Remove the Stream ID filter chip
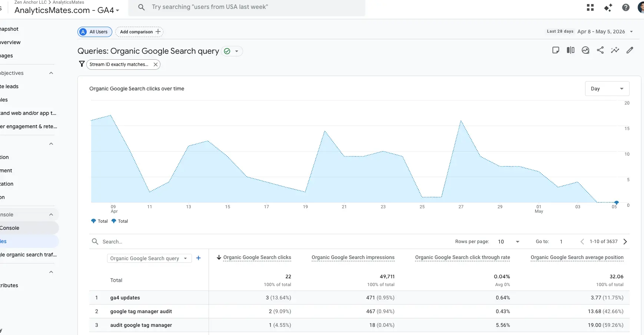The width and height of the screenshot is (644, 335). pos(156,64)
